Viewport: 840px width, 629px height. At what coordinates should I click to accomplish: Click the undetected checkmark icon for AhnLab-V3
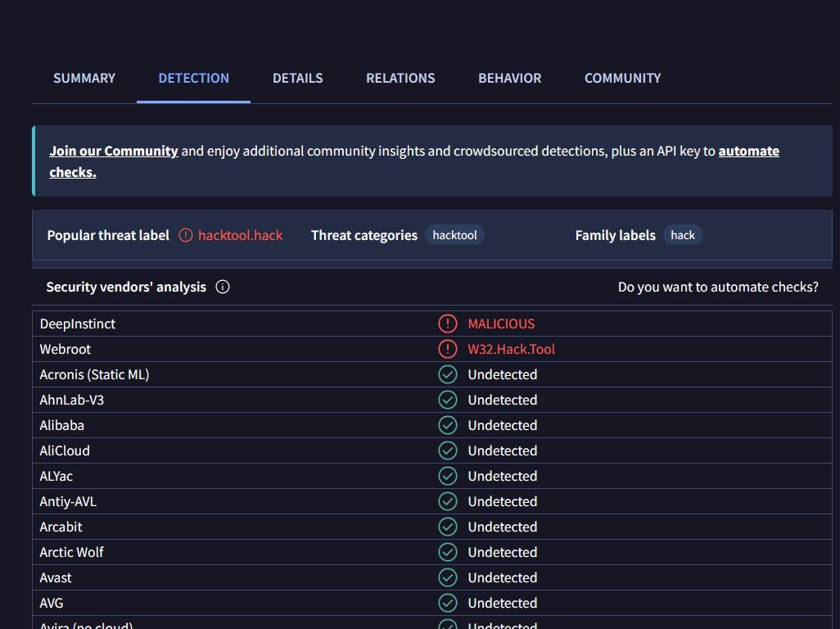[447, 400]
